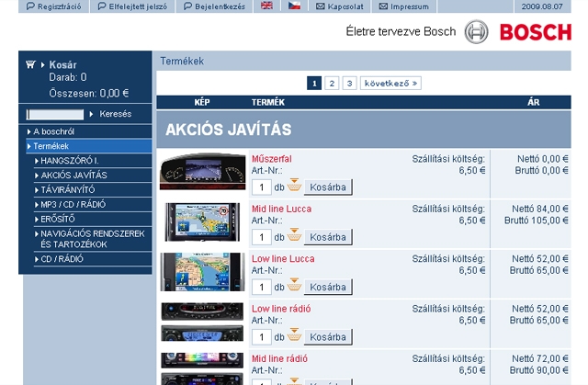Go to page 1 of products
Image resolution: width=588 pixels, height=385 pixels.
314,84
